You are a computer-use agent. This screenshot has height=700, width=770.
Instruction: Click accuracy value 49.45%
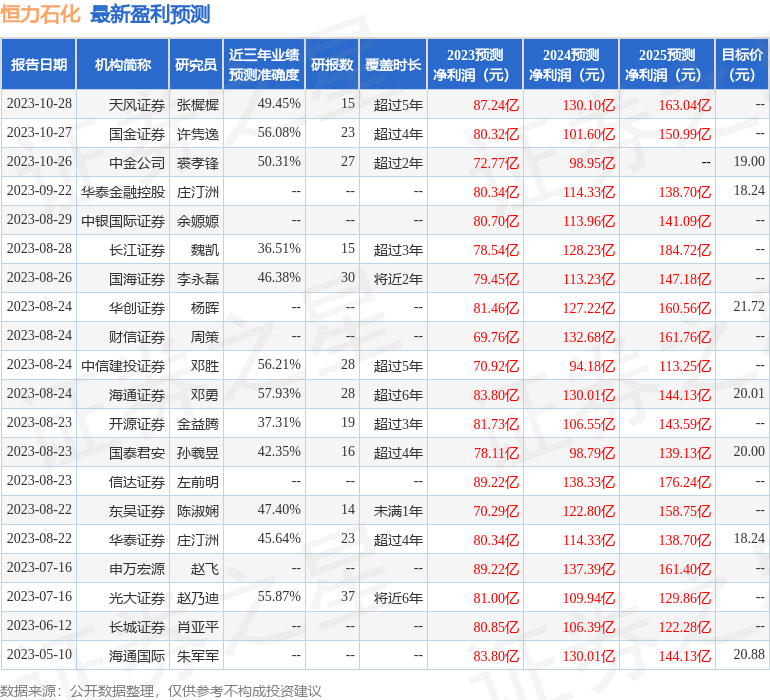click(279, 103)
